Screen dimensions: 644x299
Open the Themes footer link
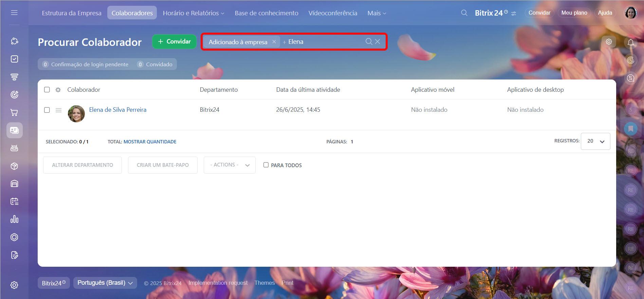point(264,283)
